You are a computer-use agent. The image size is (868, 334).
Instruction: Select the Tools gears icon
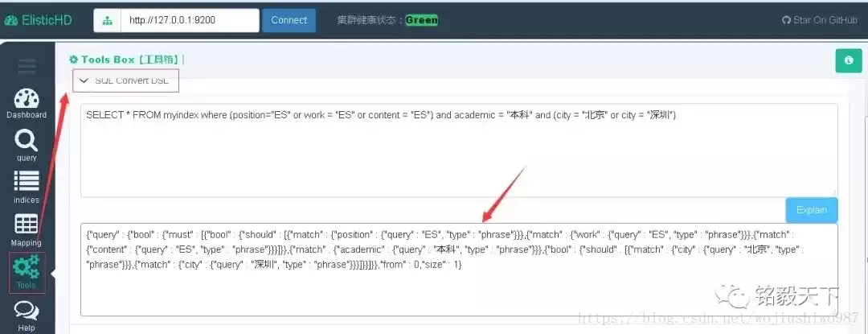pos(26,266)
